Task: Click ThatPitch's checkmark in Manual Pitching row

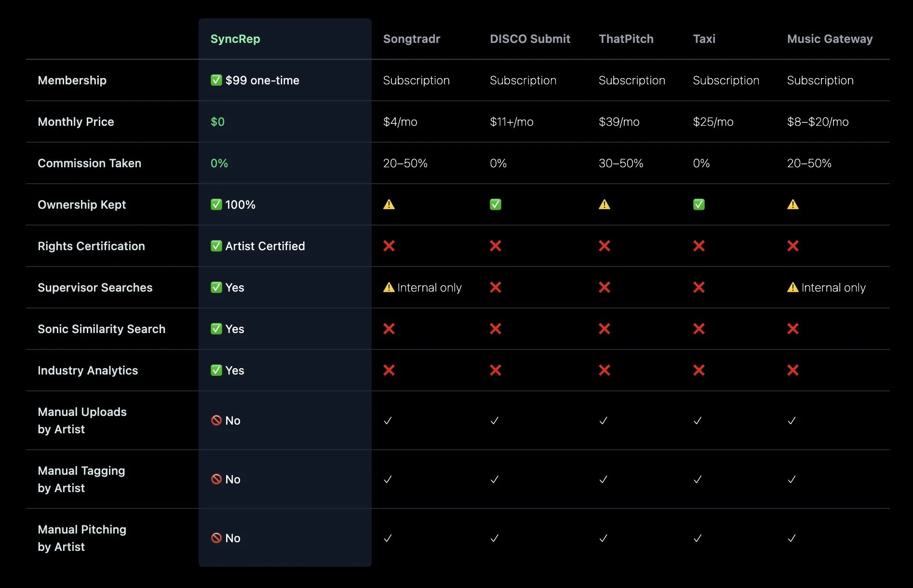Action: click(x=603, y=538)
